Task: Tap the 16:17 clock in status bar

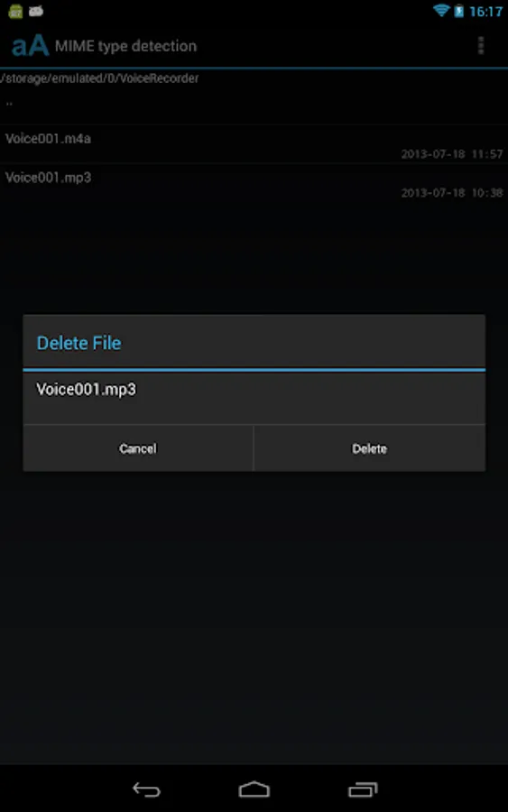Action: (485, 12)
